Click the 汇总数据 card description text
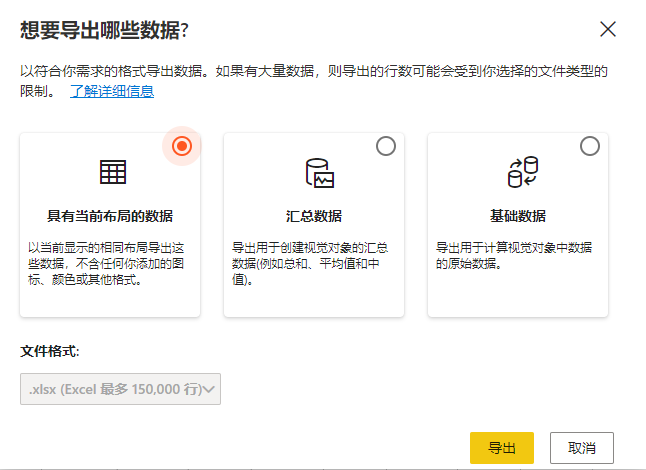 pos(312,262)
